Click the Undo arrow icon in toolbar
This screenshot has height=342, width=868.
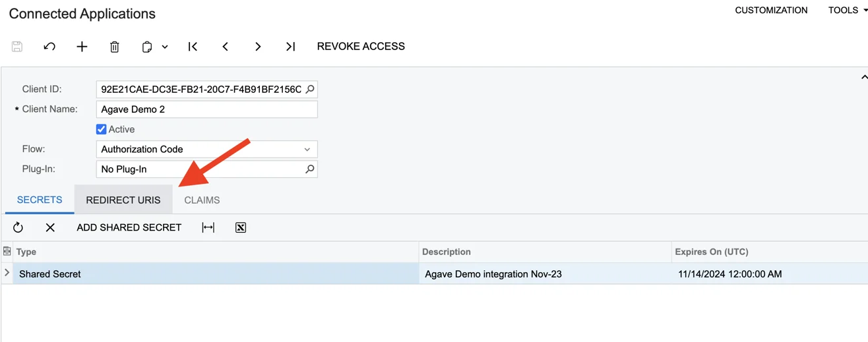tap(49, 46)
